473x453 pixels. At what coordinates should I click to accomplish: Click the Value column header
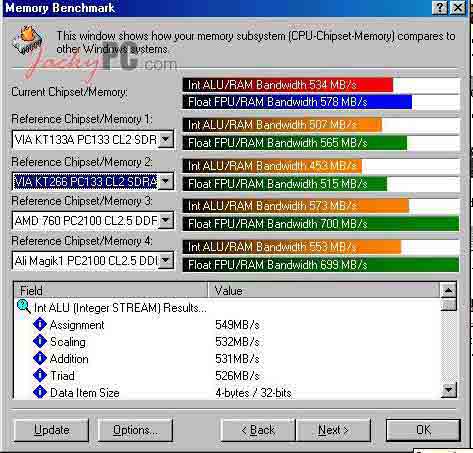[x=323, y=290]
